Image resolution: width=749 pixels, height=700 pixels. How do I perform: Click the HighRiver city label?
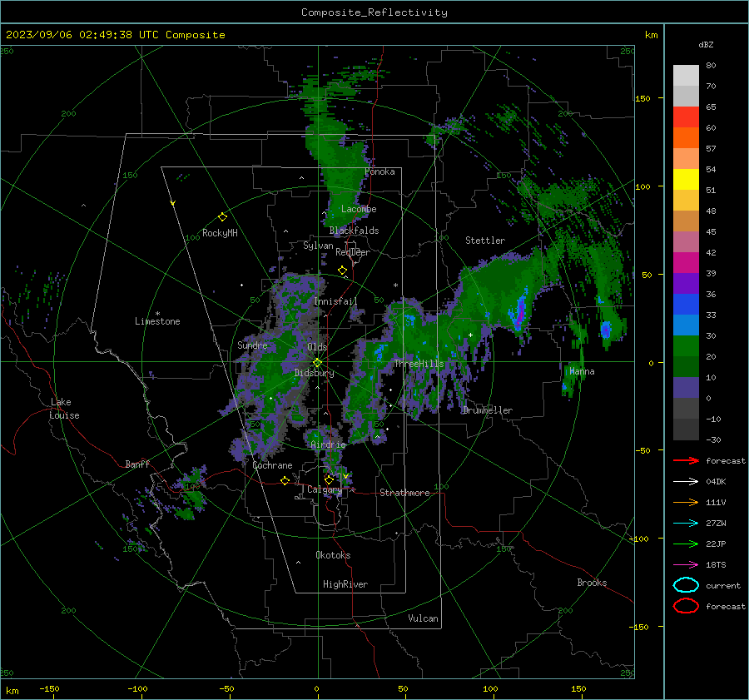pyautogui.click(x=345, y=584)
